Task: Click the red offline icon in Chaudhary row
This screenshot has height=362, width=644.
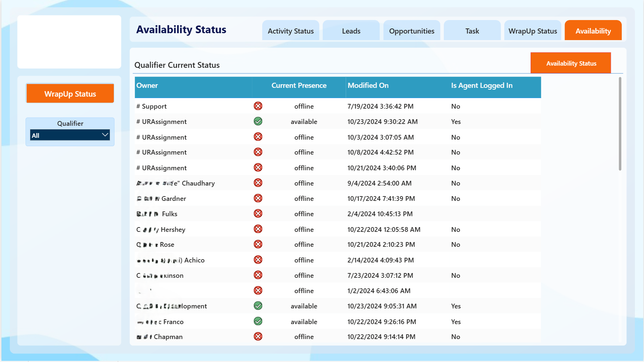Action: point(258,183)
